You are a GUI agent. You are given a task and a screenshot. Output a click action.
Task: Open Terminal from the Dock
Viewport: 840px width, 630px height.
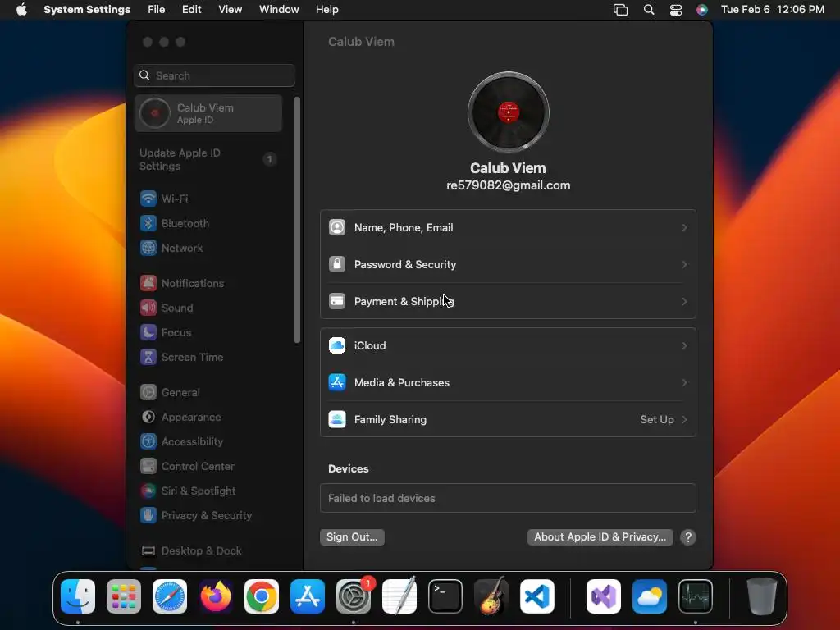[x=445, y=596]
